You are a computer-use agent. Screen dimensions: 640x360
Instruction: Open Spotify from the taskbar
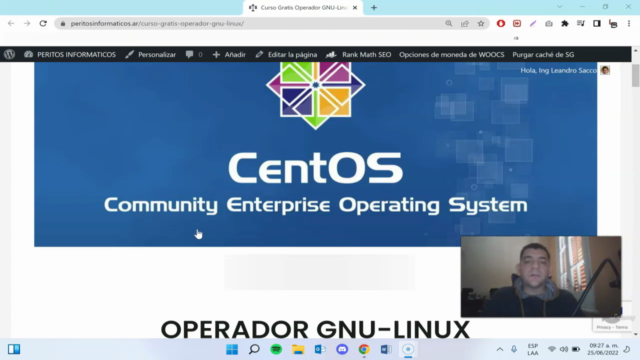click(276, 349)
